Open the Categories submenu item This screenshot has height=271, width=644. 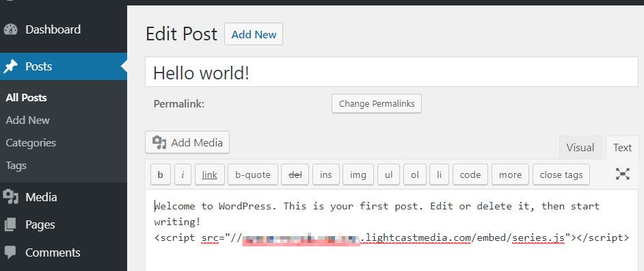point(31,143)
